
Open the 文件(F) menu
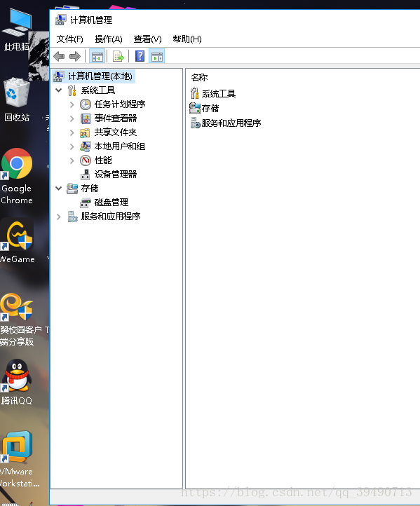(x=69, y=39)
